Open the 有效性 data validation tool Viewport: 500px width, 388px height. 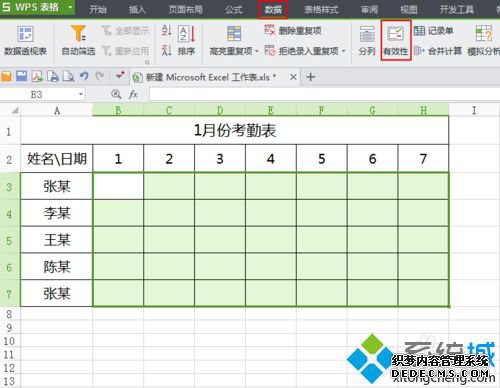pos(396,40)
